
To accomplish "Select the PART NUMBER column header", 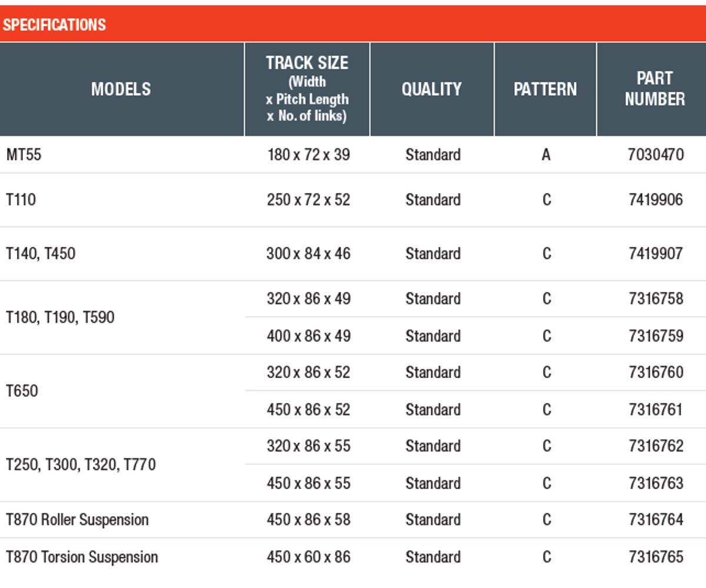I will [655, 89].
